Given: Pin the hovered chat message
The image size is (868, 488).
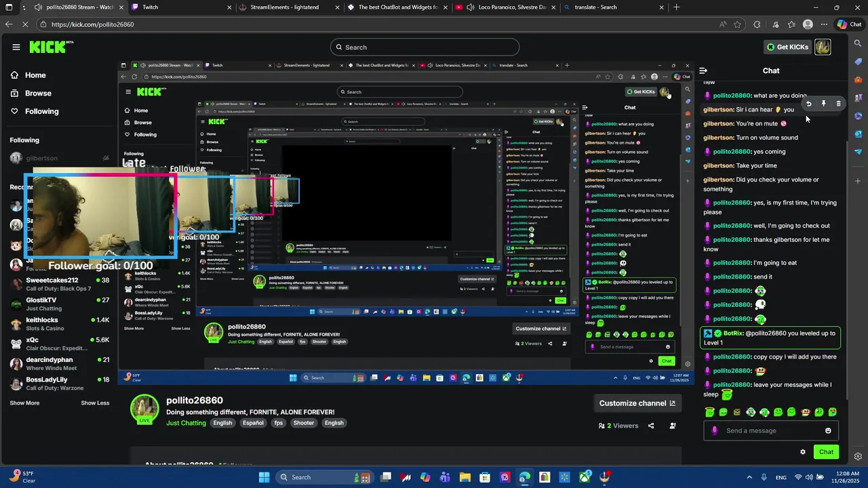Looking at the screenshot, I should tap(823, 104).
